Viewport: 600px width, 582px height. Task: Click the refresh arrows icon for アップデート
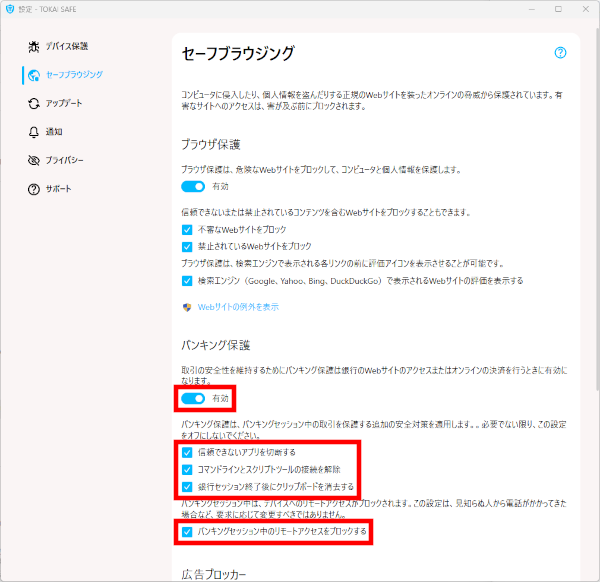pyautogui.click(x=34, y=104)
